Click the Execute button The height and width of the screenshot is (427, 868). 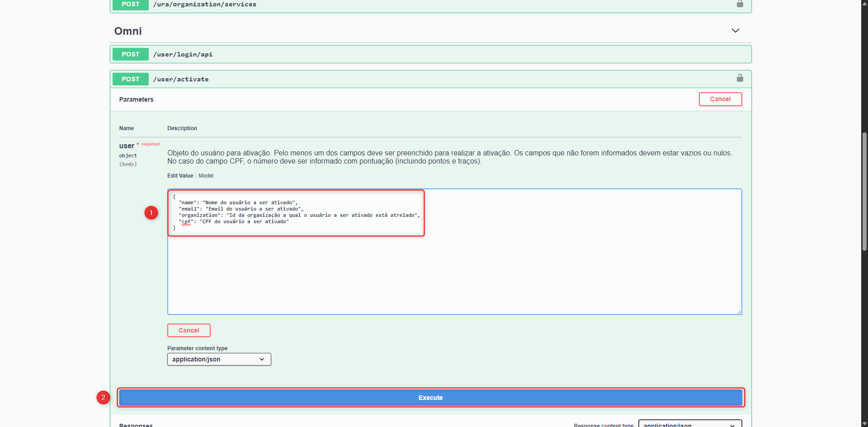430,398
